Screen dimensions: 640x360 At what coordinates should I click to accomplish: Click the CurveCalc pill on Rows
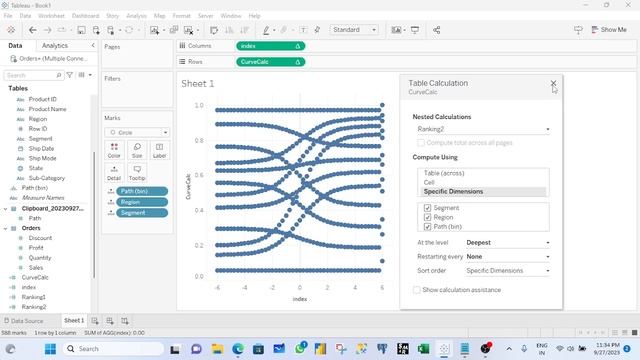[271, 62]
